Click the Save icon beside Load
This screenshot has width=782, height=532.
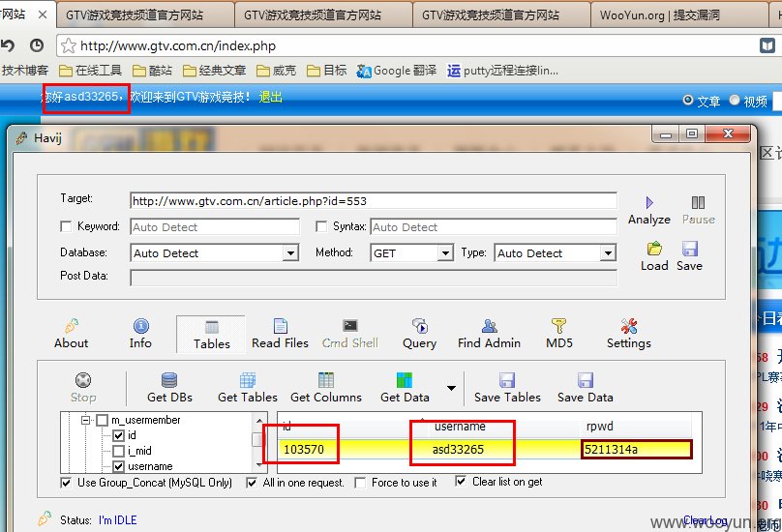(690, 256)
